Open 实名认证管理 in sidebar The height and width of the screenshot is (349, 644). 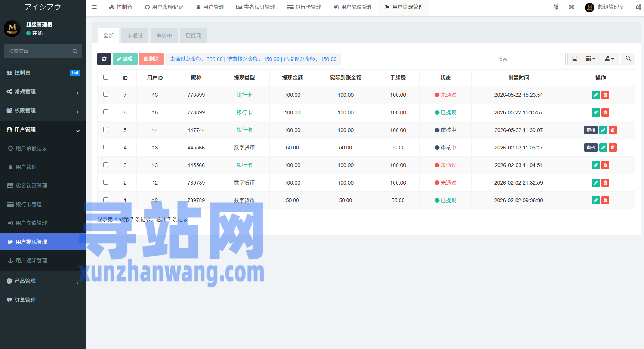[x=43, y=186]
